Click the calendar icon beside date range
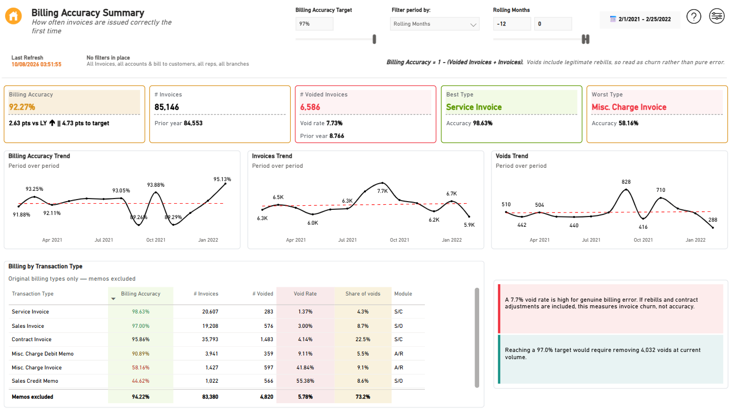This screenshot has height=413, width=731. pyautogui.click(x=613, y=19)
